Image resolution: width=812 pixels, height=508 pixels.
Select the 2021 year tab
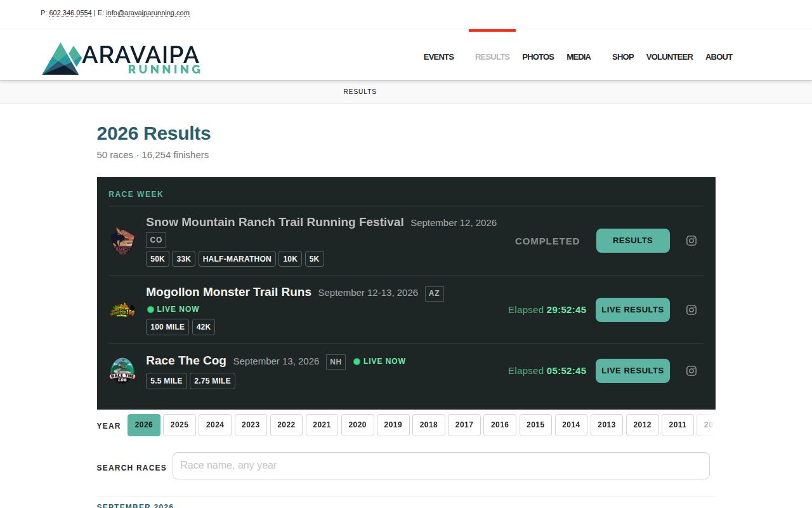click(x=322, y=425)
